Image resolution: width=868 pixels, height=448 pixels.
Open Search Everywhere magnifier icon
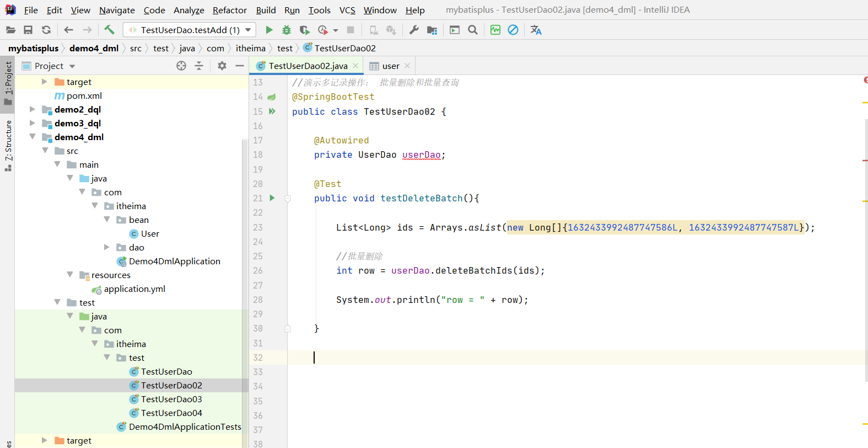click(x=473, y=30)
